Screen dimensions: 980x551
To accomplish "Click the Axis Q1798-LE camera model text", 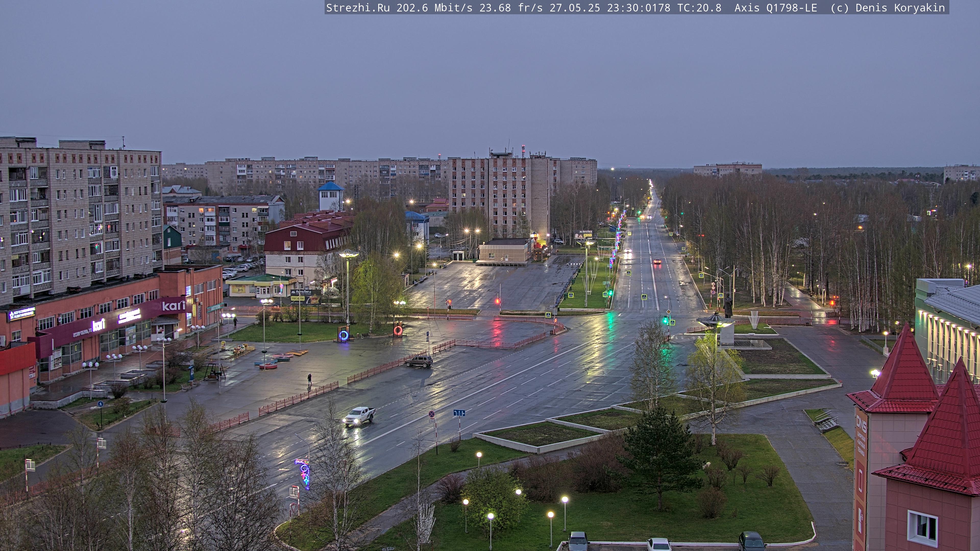I will pyautogui.click(x=776, y=8).
